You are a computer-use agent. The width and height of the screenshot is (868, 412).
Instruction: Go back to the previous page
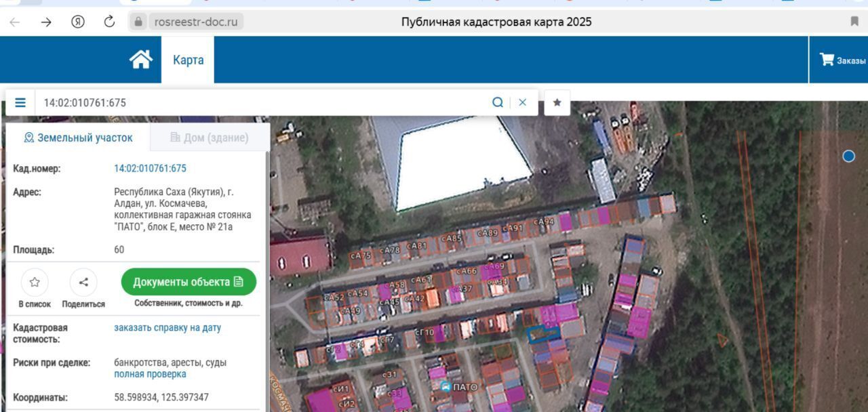[x=14, y=22]
